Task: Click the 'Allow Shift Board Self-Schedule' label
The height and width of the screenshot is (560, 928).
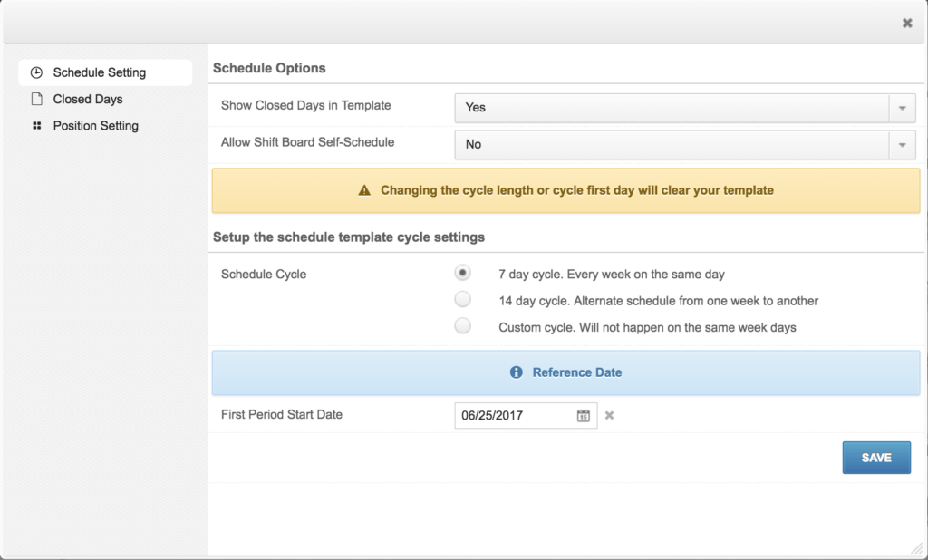Action: (308, 142)
